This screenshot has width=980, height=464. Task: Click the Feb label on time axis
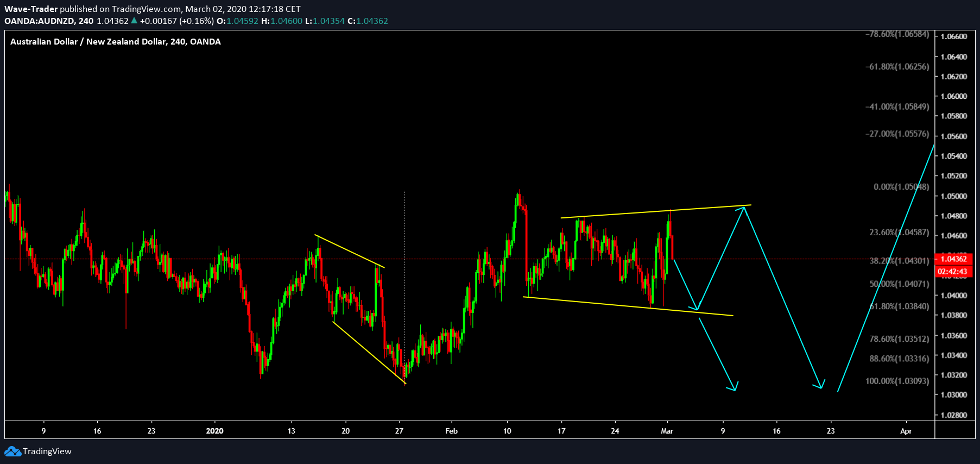coord(451,431)
